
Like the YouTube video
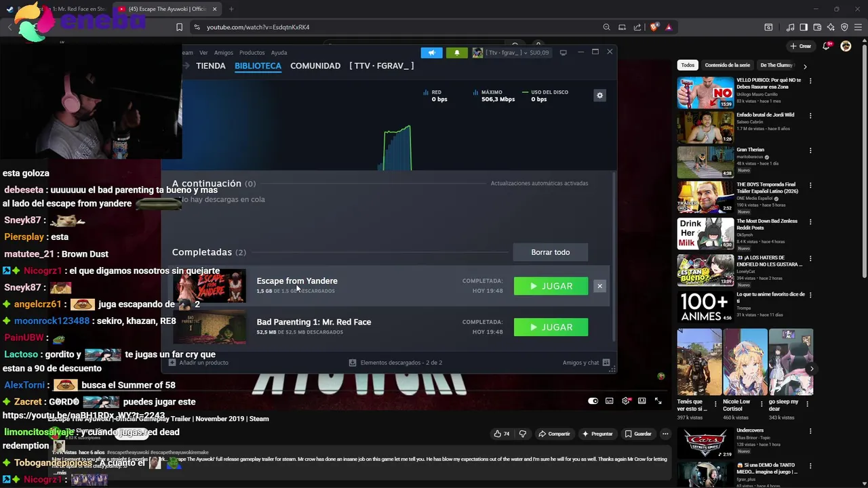tap(502, 434)
